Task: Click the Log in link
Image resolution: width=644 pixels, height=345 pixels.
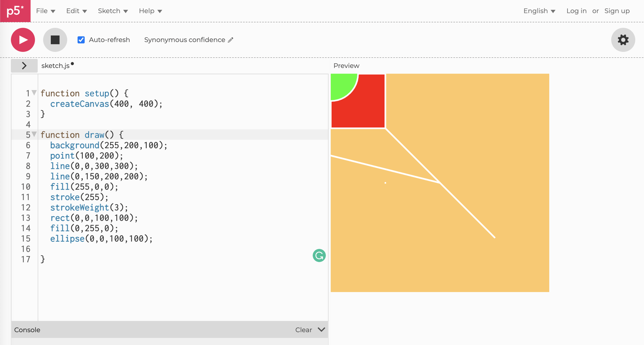Action: pyautogui.click(x=576, y=11)
